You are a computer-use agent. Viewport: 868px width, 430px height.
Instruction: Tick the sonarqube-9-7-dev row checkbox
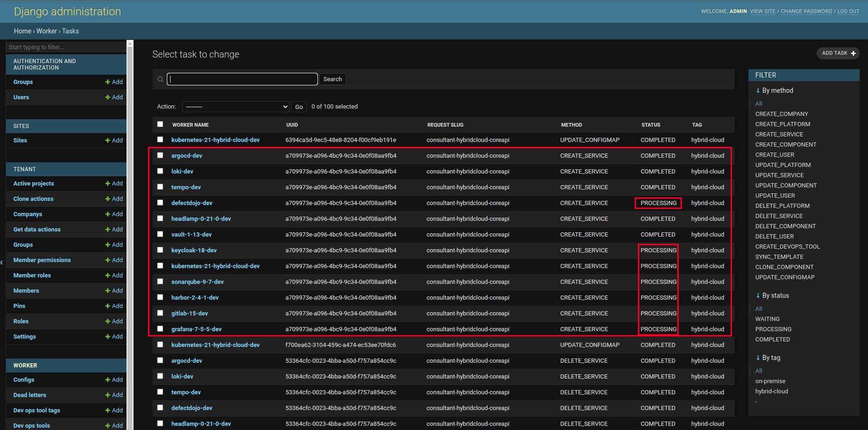point(160,282)
